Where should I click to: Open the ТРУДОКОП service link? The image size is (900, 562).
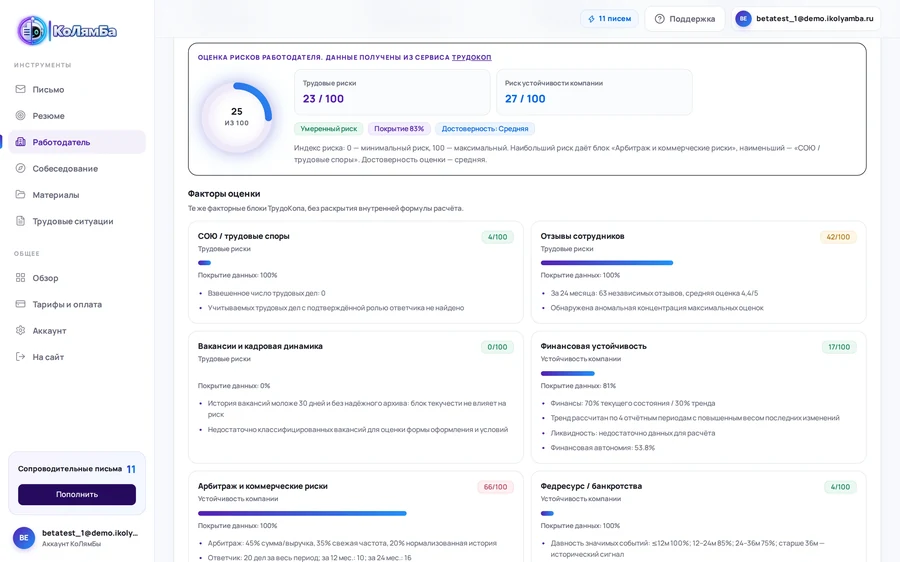(x=471, y=57)
